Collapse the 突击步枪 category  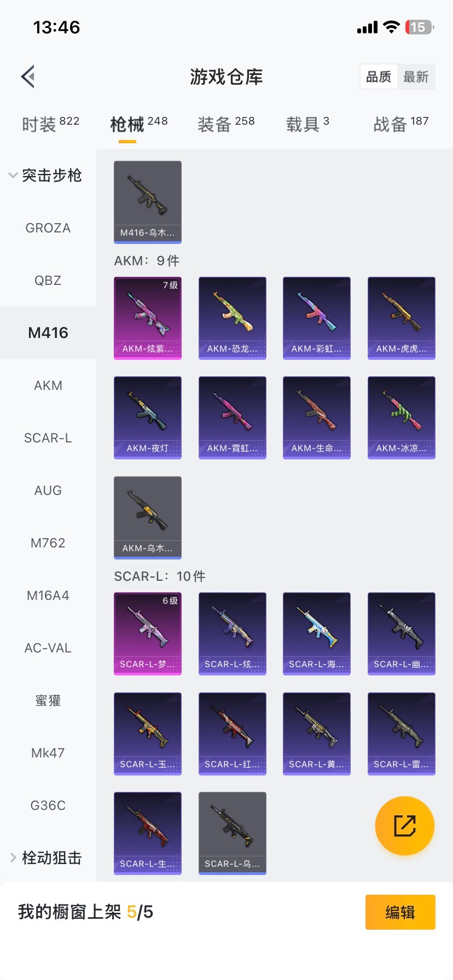coord(46,176)
